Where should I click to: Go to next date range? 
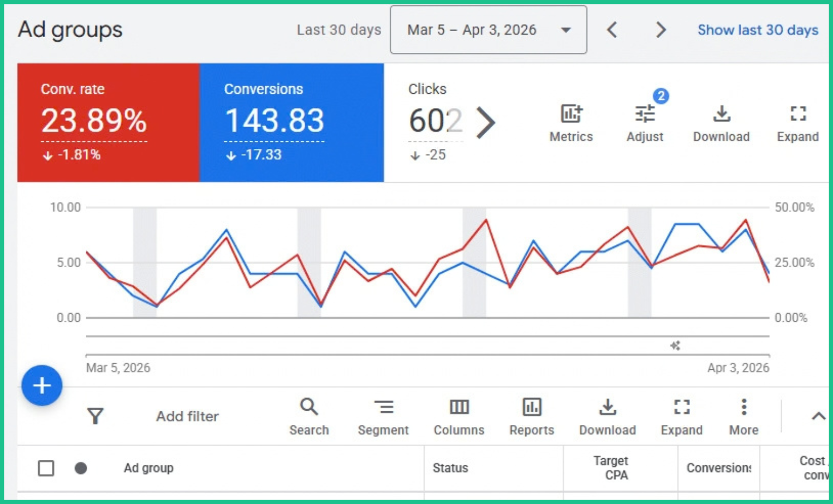pyautogui.click(x=661, y=30)
